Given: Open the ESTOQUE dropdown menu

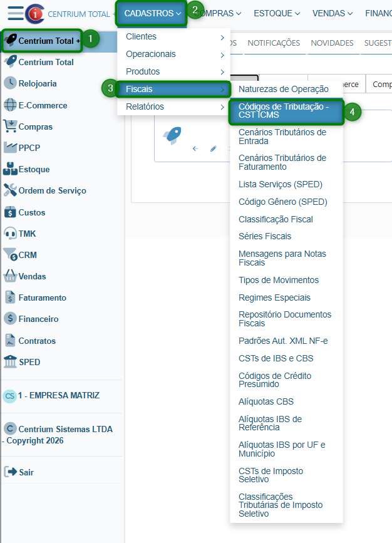Looking at the screenshot, I should click(276, 13).
